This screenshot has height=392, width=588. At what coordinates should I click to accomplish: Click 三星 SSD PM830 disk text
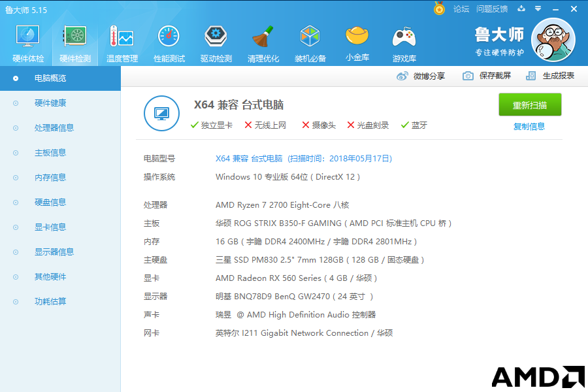tap(320, 259)
